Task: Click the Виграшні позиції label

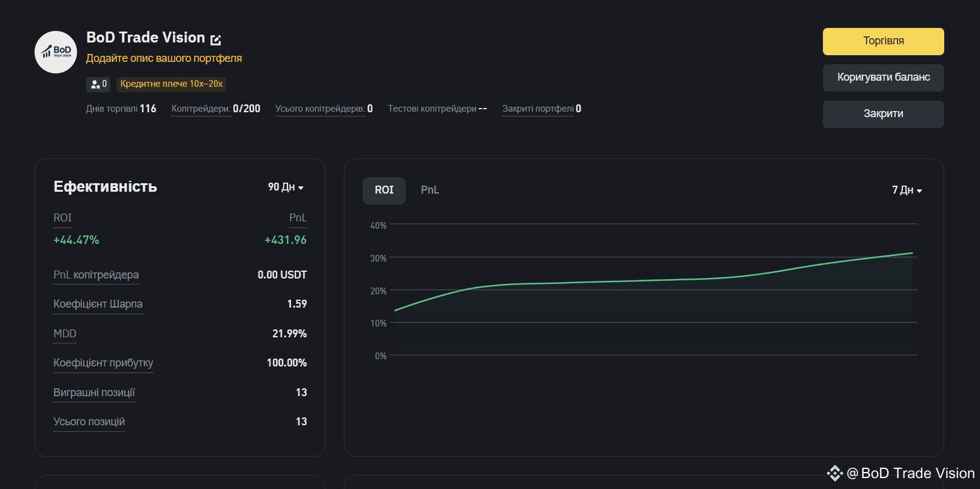Action: coord(94,393)
